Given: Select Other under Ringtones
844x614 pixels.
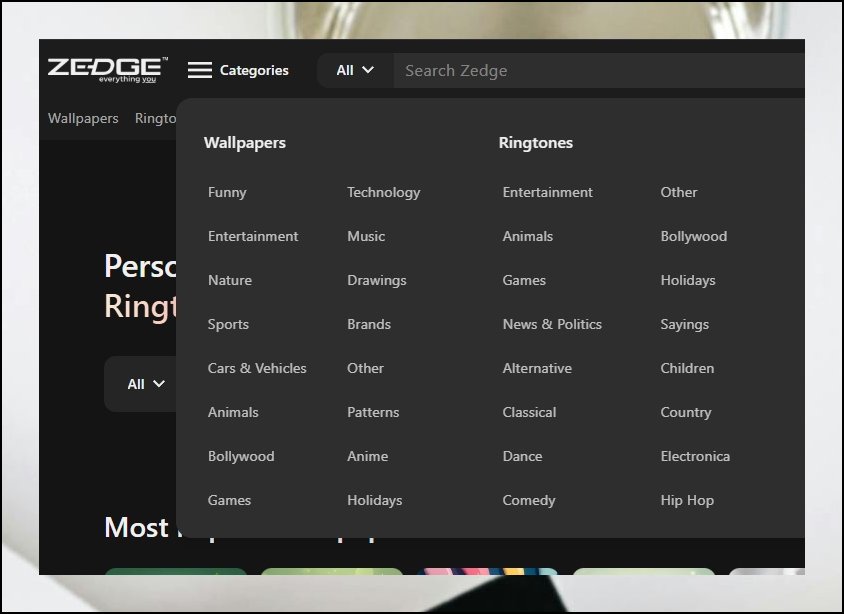Looking at the screenshot, I should [x=679, y=193].
